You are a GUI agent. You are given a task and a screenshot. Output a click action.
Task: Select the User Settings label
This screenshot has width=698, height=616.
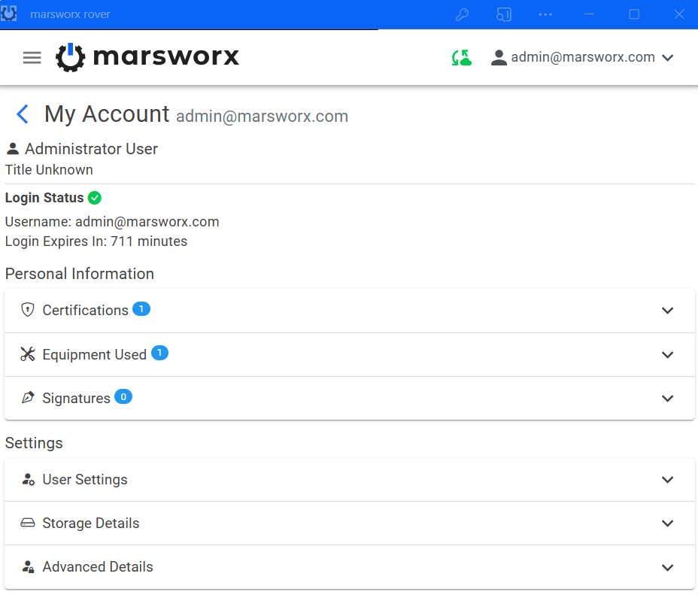point(85,479)
